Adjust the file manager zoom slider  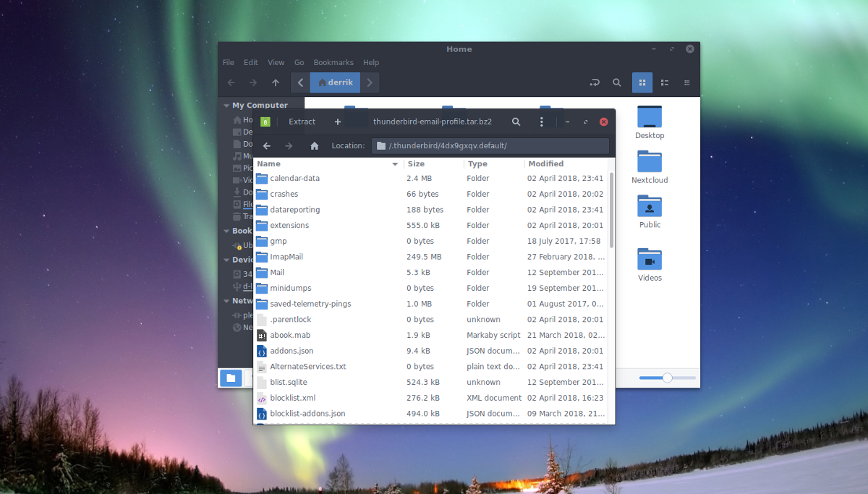[x=667, y=378]
